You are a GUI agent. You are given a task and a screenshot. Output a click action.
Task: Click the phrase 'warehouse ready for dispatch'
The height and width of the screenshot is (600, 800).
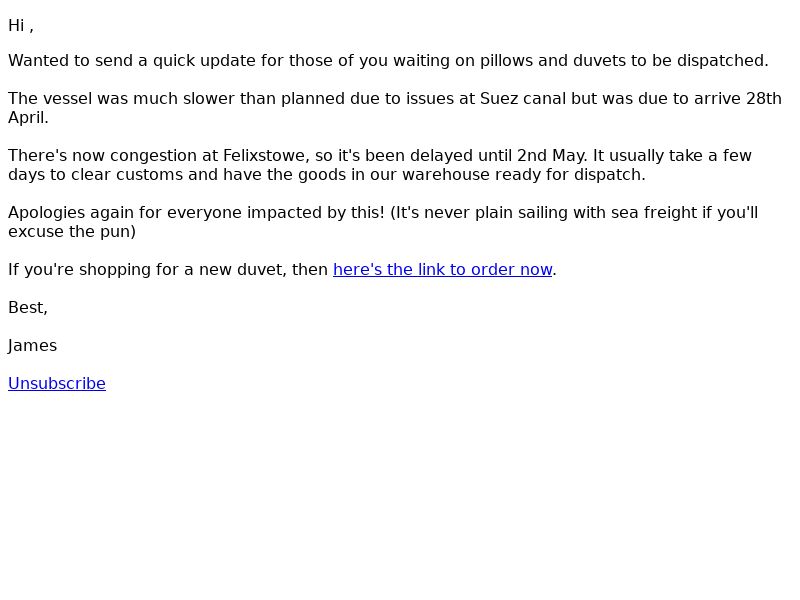pyautogui.click(x=523, y=174)
